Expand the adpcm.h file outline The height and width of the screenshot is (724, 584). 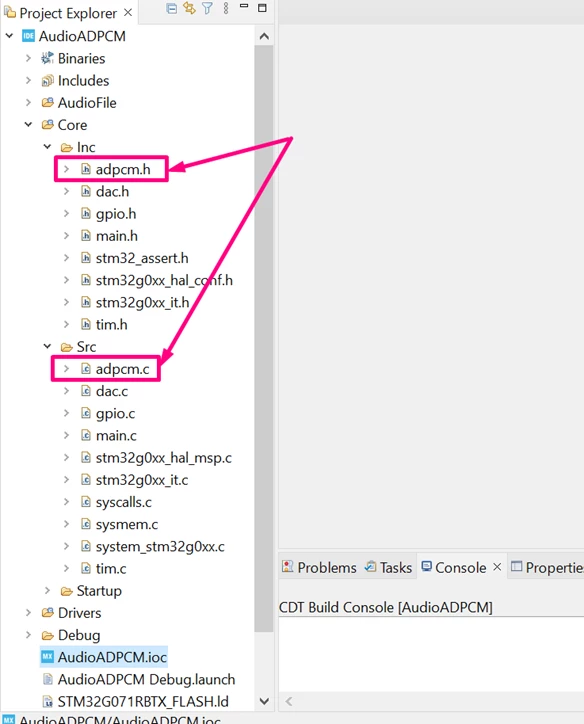(66, 169)
